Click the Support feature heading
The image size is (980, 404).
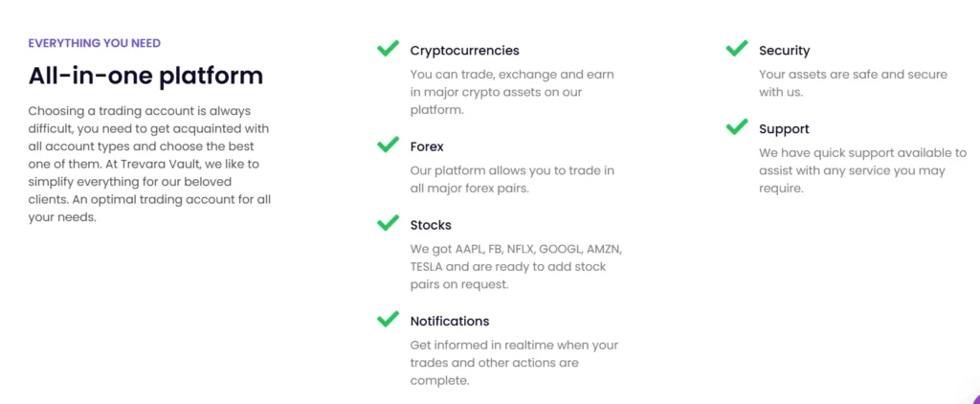pyautogui.click(x=784, y=129)
